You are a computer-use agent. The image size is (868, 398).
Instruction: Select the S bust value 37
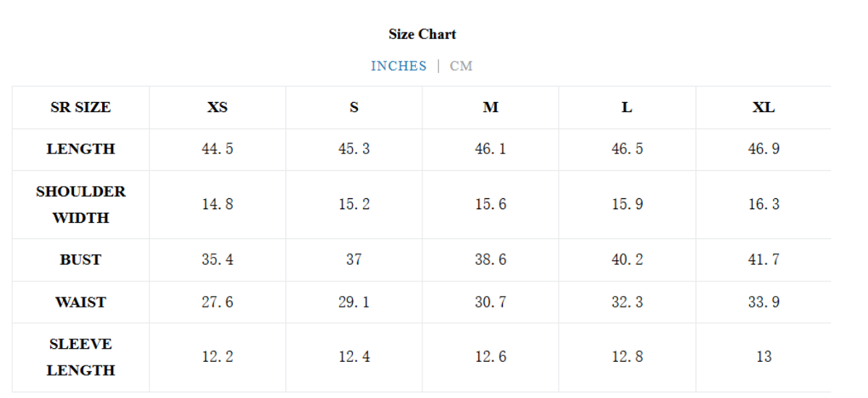(354, 260)
